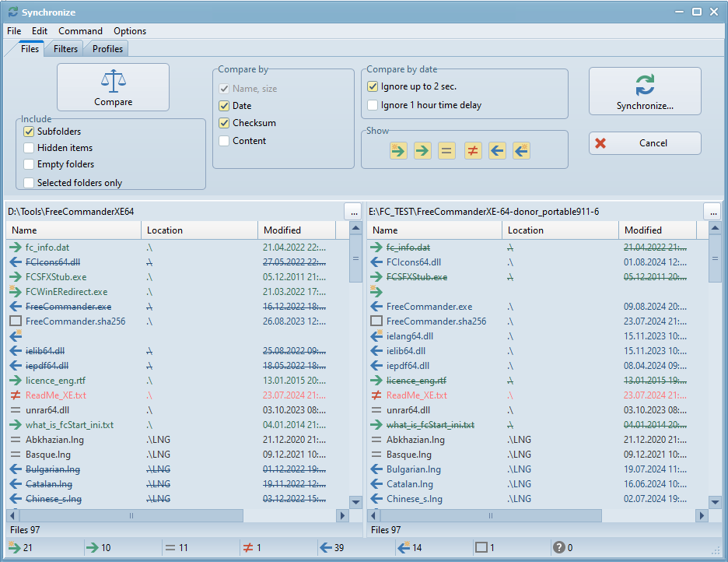Click the horizontal scrollbar thumb under the D:\Tools pane
The image size is (728, 562).
pyautogui.click(x=131, y=515)
